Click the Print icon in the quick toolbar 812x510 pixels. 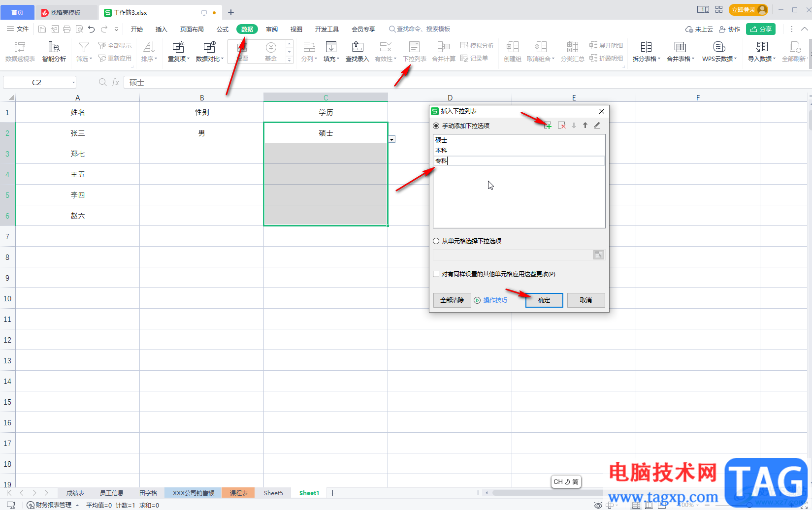coord(67,29)
